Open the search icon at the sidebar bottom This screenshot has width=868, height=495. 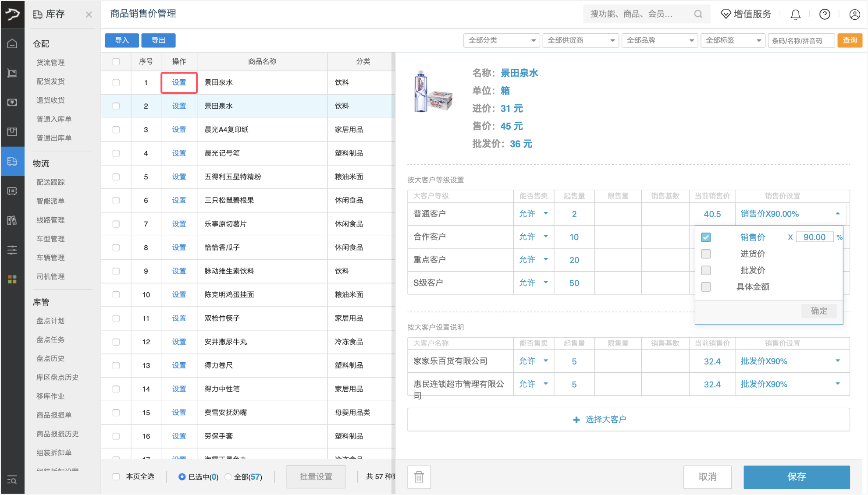[x=12, y=481]
